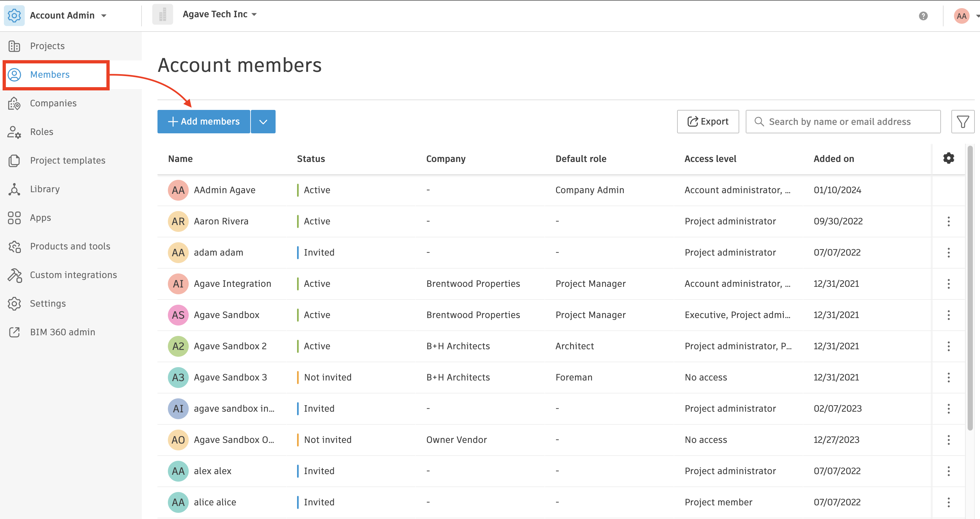Image resolution: width=980 pixels, height=519 pixels.
Task: Click Owner Vendor company cell
Action: 456,440
